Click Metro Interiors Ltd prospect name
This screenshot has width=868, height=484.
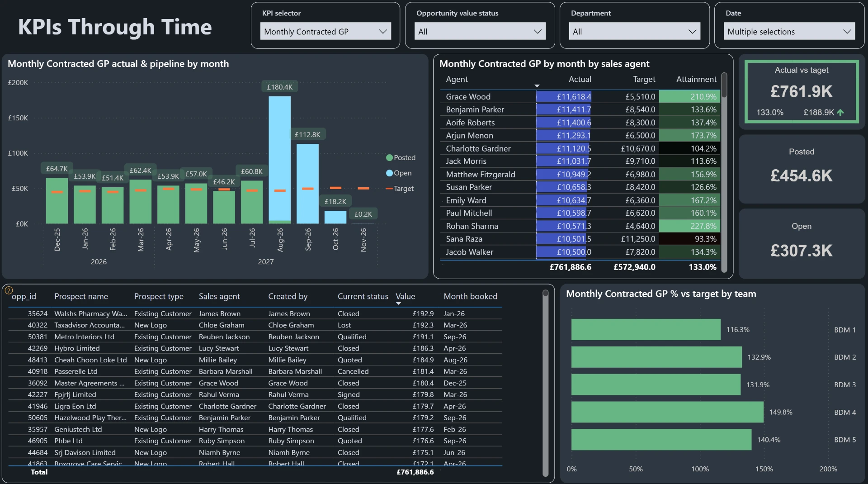[84, 337]
